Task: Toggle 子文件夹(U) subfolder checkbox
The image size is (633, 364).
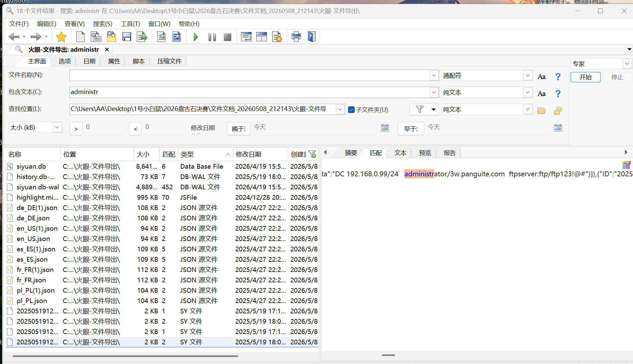Action: coord(351,110)
